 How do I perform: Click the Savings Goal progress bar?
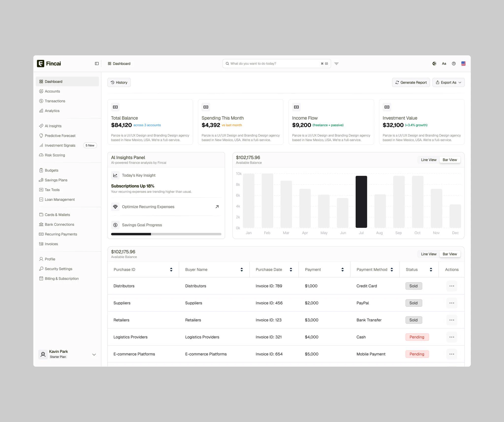pos(166,234)
